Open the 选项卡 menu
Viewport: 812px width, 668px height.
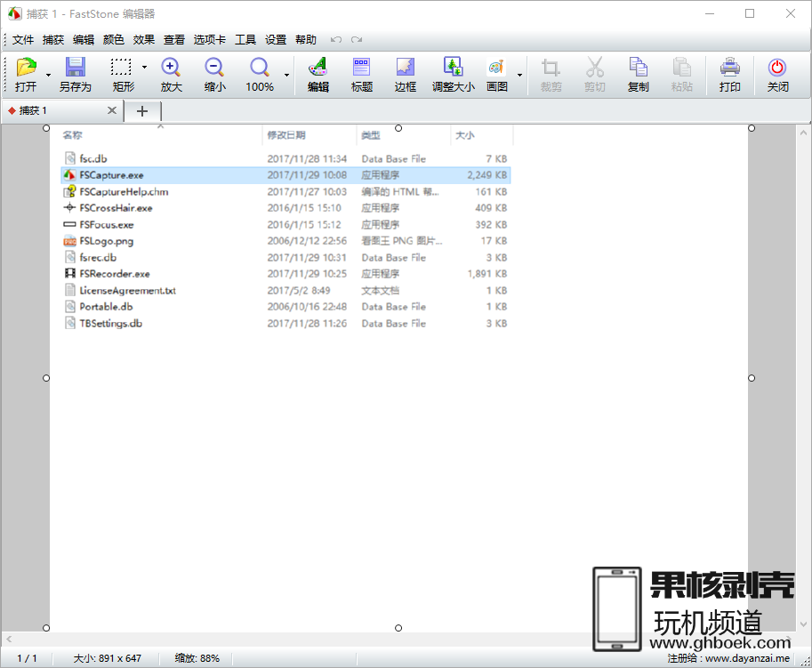[209, 40]
